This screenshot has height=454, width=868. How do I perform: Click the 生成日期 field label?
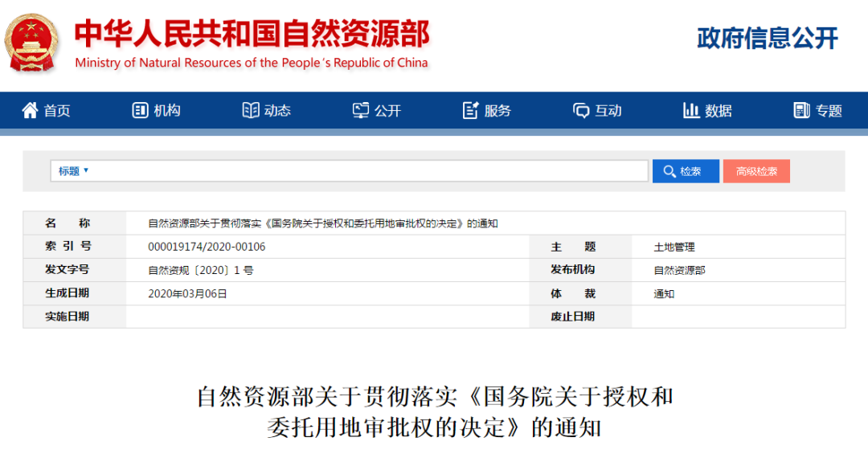click(67, 292)
